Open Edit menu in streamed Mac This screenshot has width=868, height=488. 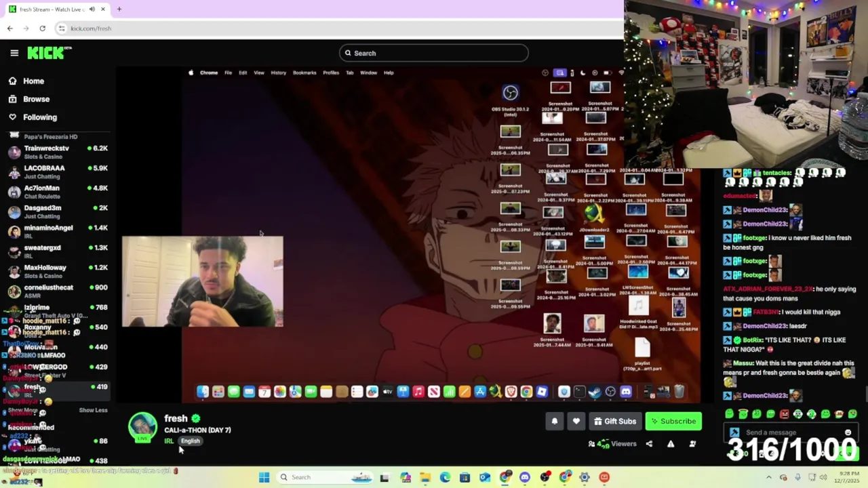coord(243,73)
